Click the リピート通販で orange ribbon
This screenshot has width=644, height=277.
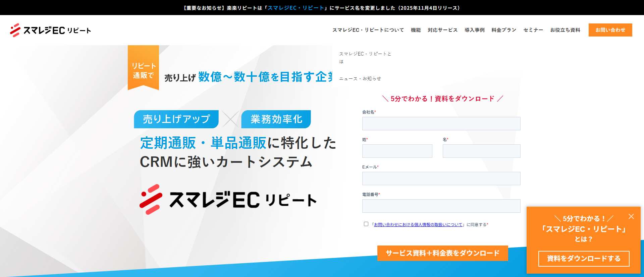tap(143, 68)
